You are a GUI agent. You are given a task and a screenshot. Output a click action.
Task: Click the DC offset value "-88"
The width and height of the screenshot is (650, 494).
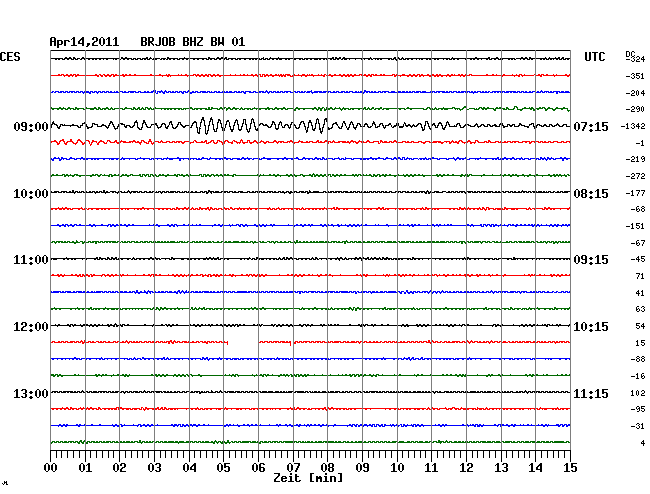[638, 359]
